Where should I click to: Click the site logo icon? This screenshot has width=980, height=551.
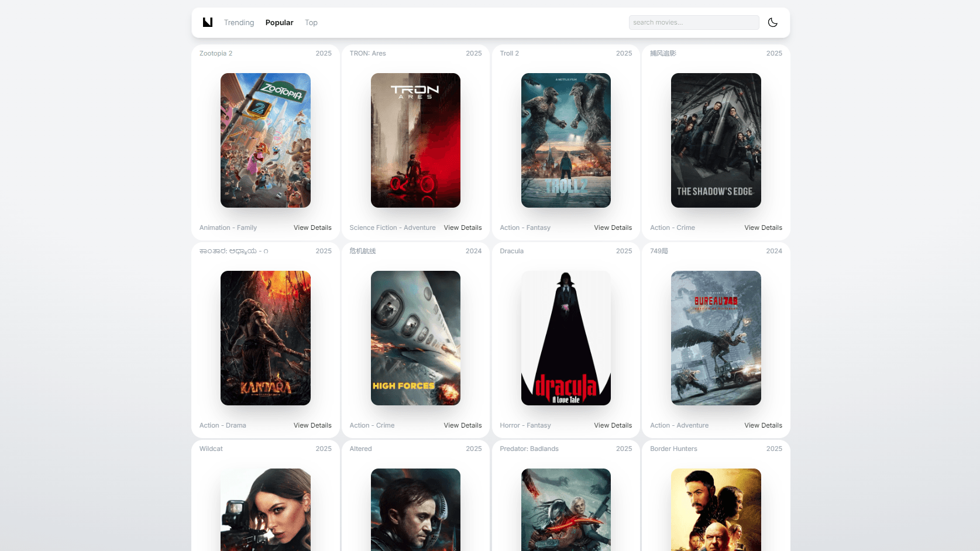click(208, 22)
